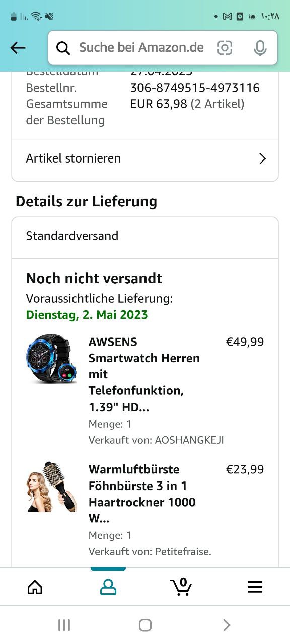Tap the magnifying glass search icon

(63, 48)
